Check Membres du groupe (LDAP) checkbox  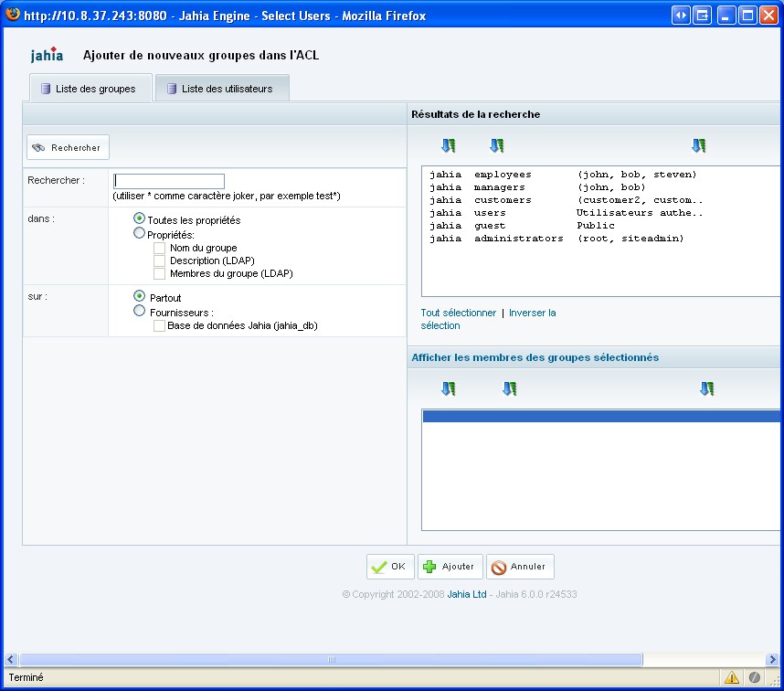159,274
